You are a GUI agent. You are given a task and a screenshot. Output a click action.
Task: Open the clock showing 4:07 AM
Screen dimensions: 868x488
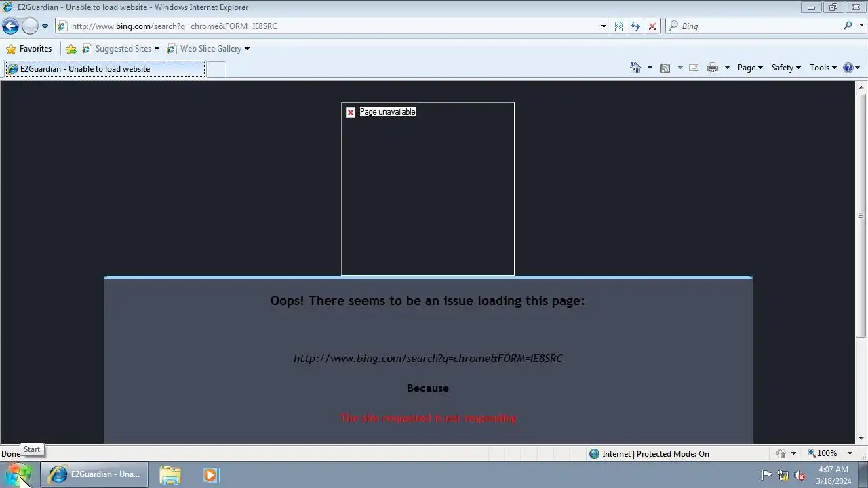[x=833, y=475]
